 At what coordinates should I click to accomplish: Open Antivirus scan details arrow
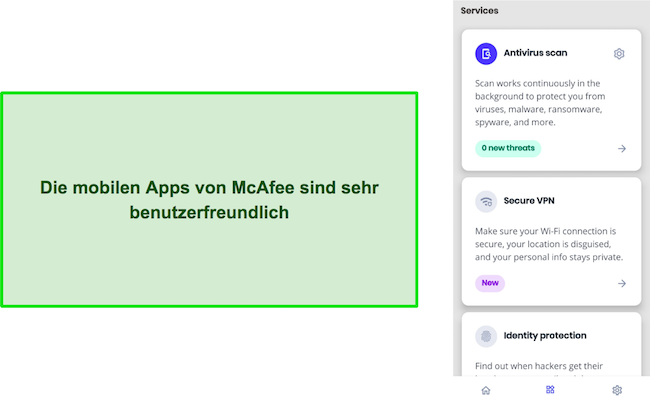[622, 148]
